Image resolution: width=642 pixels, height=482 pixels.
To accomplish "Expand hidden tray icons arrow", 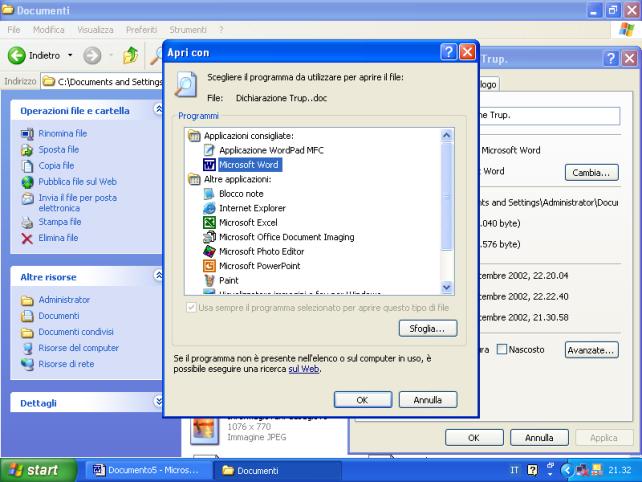I will (567, 470).
